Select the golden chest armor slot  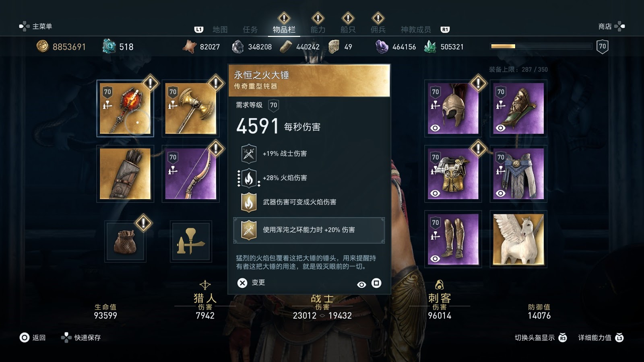point(453,174)
